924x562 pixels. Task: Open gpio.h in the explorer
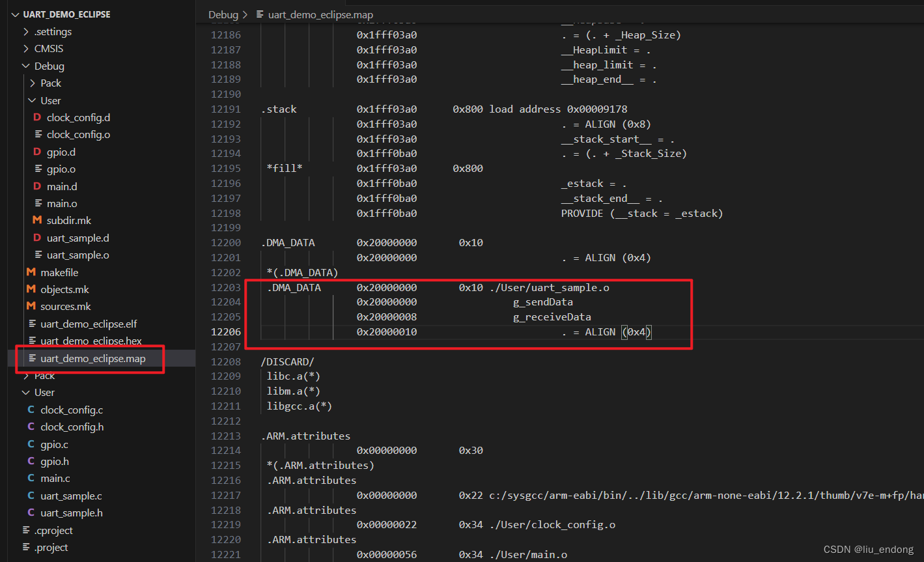(55, 461)
